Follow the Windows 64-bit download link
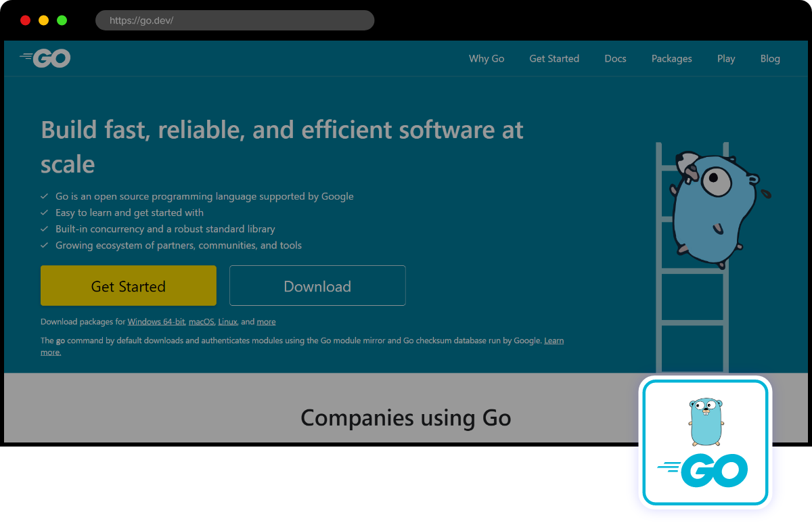Image resolution: width=812 pixels, height=523 pixels. (156, 322)
